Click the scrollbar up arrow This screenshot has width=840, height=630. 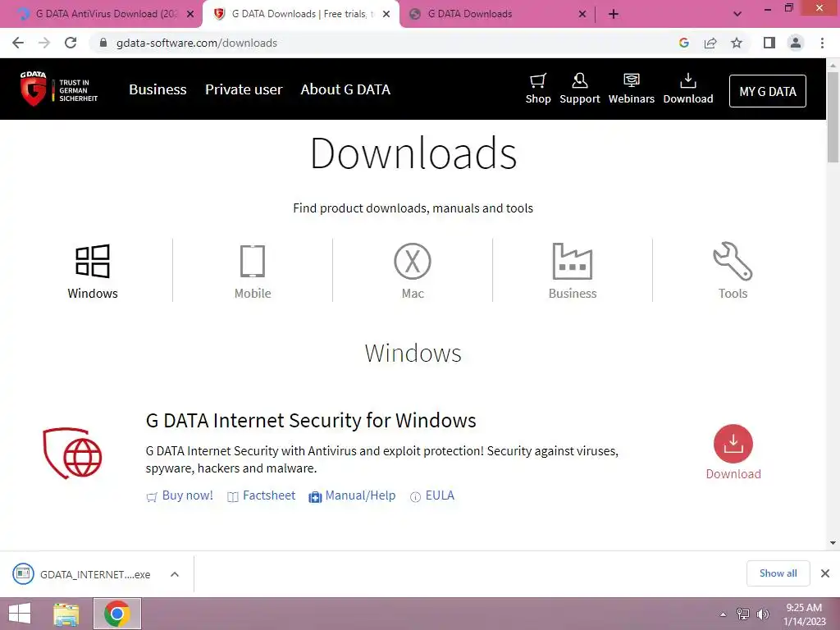point(833,65)
